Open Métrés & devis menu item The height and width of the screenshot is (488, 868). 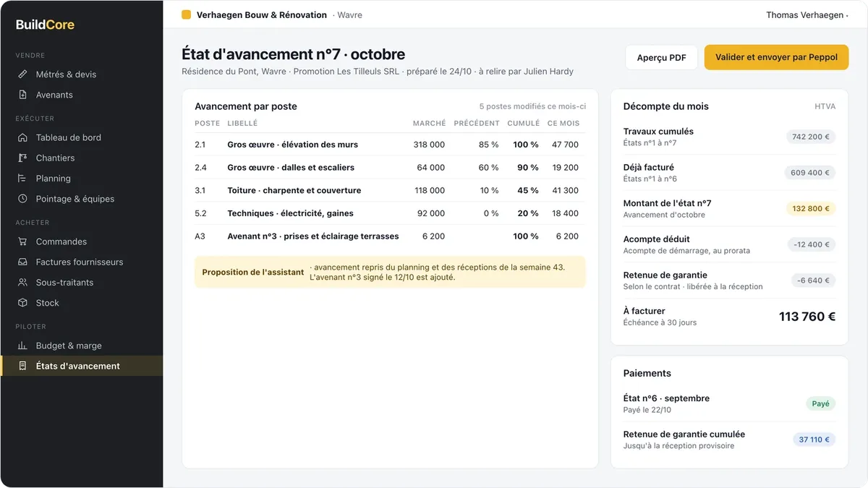(81, 74)
